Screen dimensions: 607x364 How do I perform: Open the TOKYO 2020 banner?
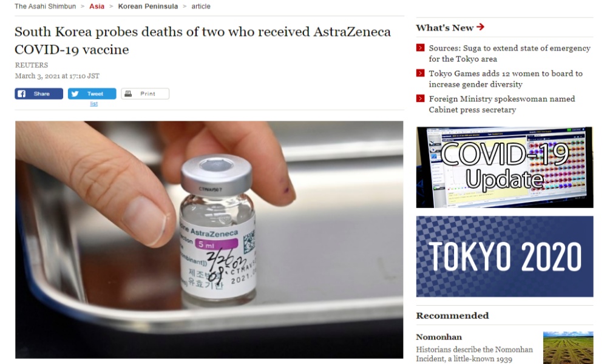(504, 257)
